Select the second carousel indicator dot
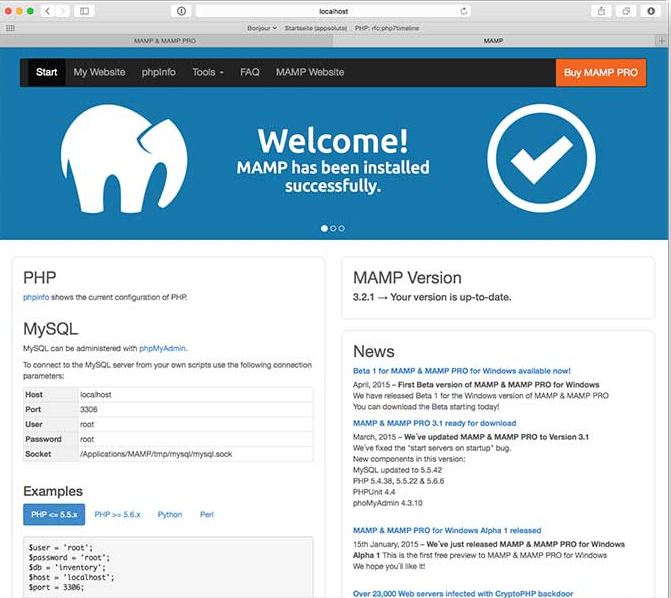Screen dimensions: 671x598 tap(333, 229)
